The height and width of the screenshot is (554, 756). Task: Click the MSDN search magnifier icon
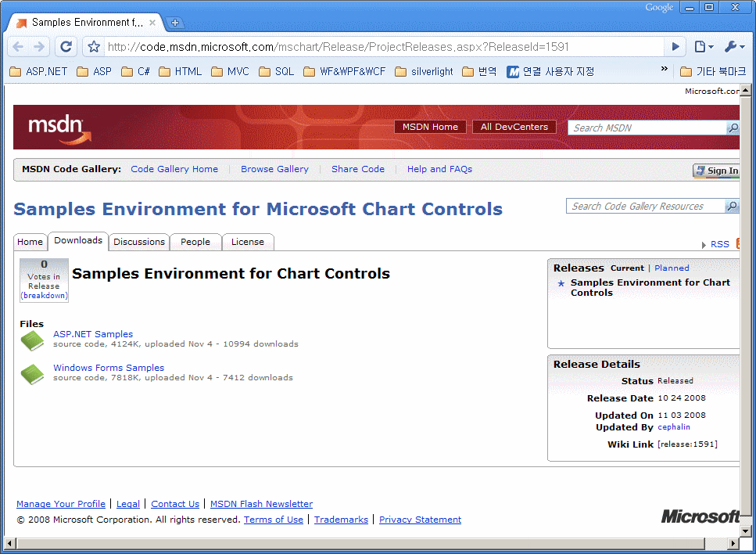pyautogui.click(x=733, y=128)
